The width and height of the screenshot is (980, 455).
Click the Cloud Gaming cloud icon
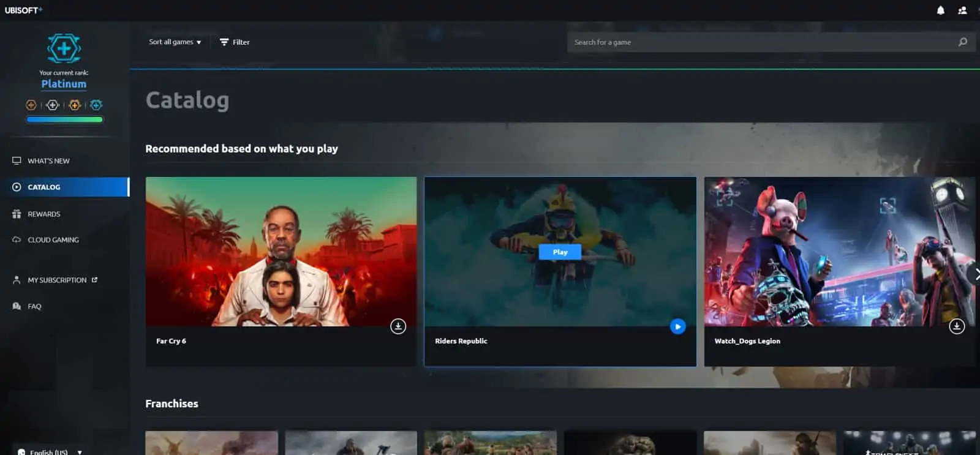pyautogui.click(x=17, y=239)
